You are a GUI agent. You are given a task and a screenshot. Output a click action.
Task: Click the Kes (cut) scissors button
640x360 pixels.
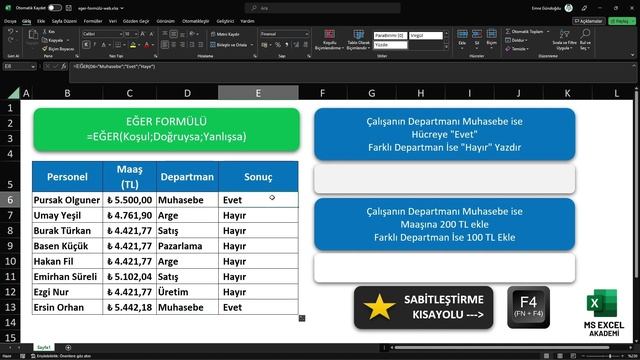(49, 31)
